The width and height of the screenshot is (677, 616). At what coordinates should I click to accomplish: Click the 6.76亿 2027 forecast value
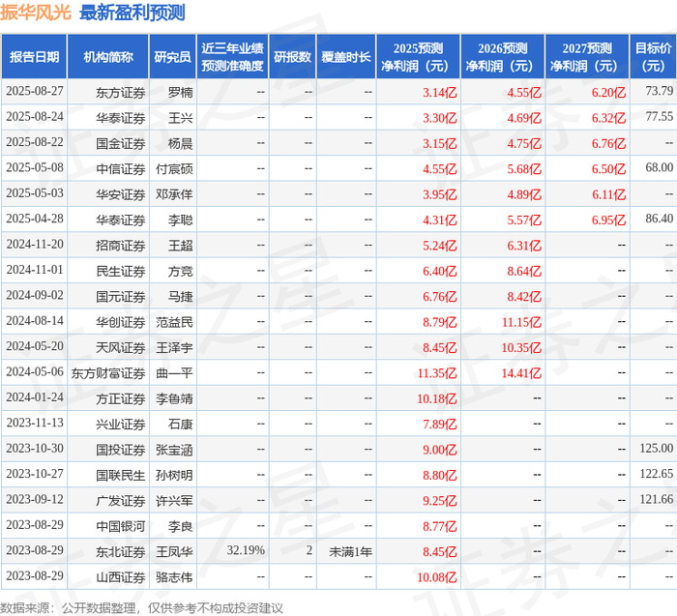click(608, 143)
